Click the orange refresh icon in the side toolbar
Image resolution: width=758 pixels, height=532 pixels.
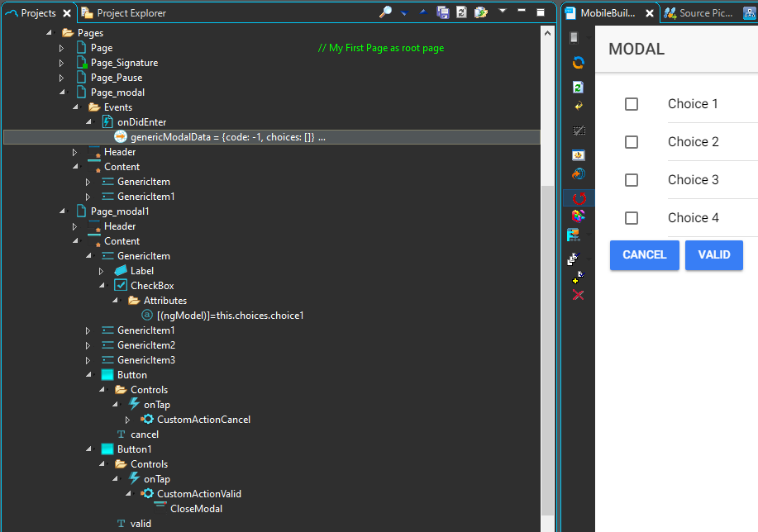coord(579,63)
